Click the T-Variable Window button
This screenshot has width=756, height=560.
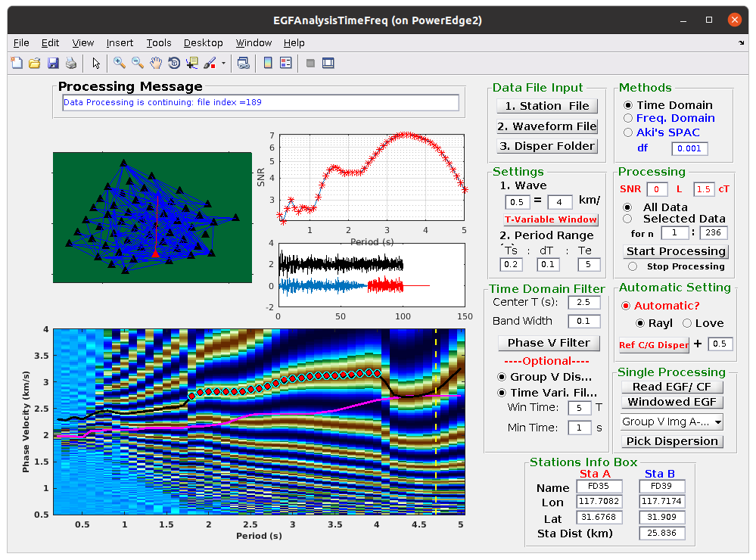551,219
